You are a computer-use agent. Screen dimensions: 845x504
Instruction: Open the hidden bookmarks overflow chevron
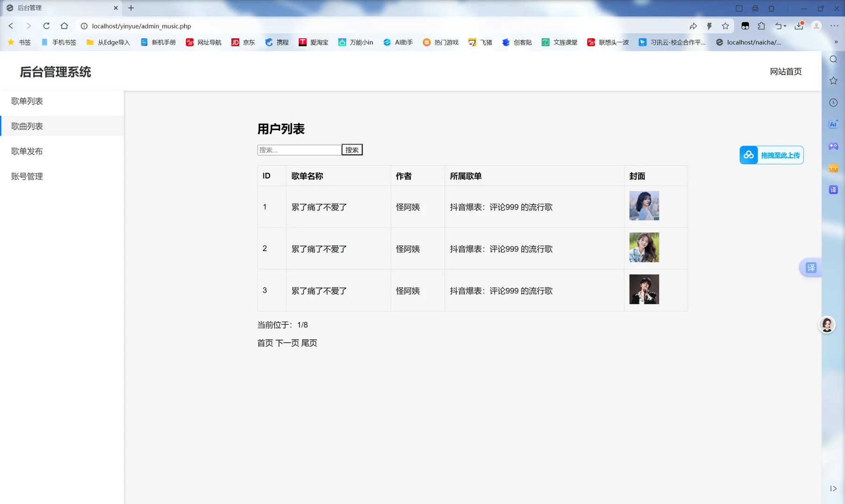click(836, 42)
